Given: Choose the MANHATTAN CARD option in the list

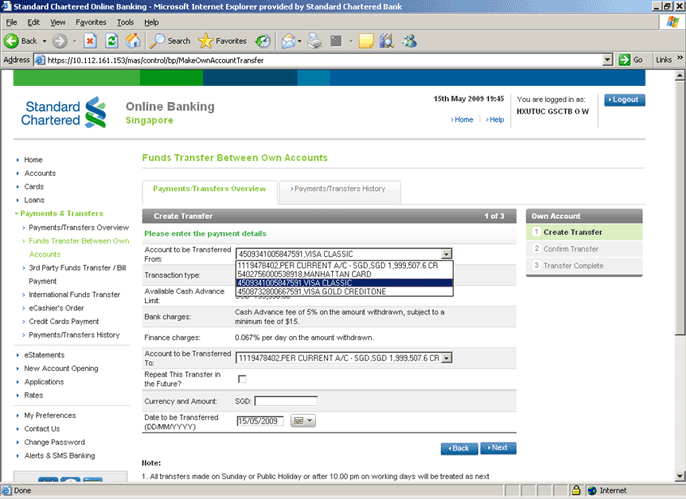Looking at the screenshot, I should (344, 274).
